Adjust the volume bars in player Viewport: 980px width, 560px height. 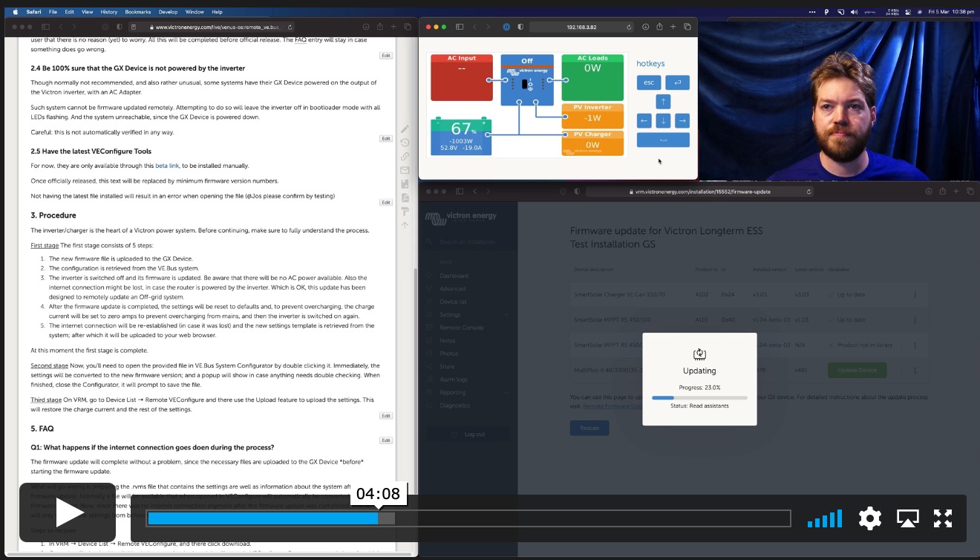click(x=825, y=518)
